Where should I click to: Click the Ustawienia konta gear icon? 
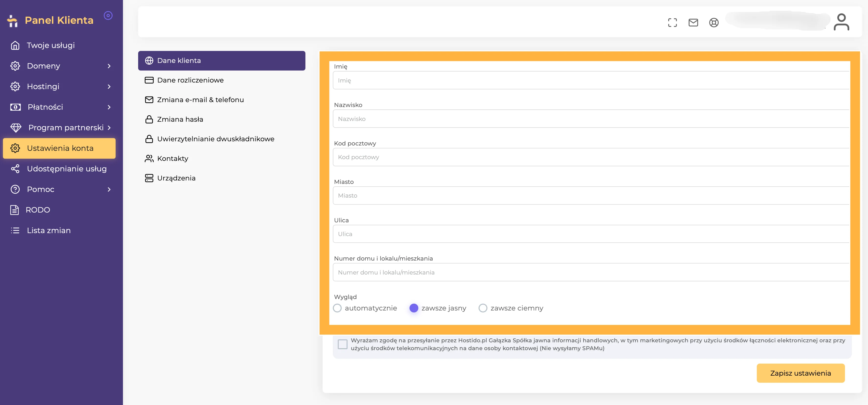pos(15,148)
